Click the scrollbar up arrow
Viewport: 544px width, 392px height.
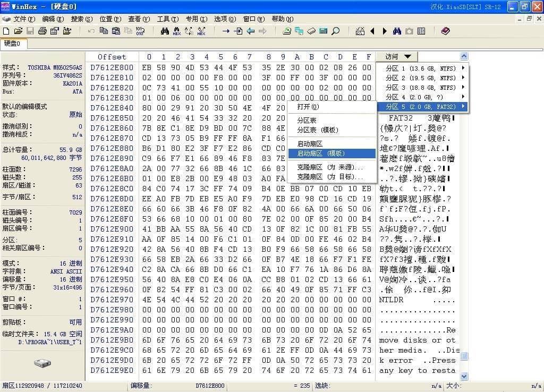(464, 56)
